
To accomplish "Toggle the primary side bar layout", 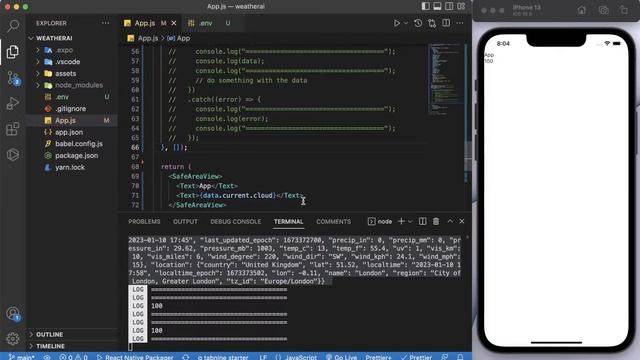I will tap(425, 6).
